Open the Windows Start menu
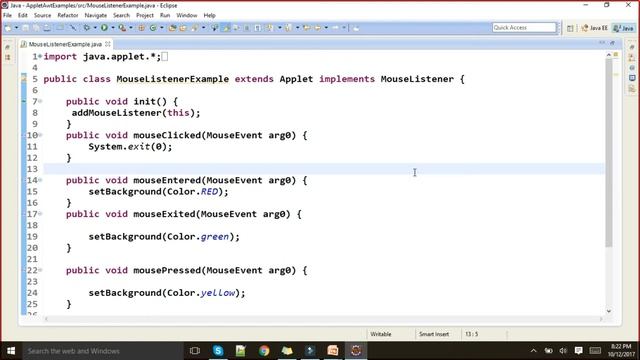Viewport: 640px width, 360px height. pos(11,351)
